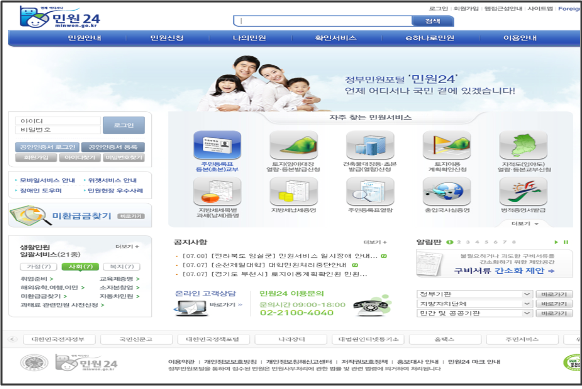Open 확인서비스 in the navigation bar
Viewport: 582px width, 389px height.
pyautogui.click(x=336, y=38)
